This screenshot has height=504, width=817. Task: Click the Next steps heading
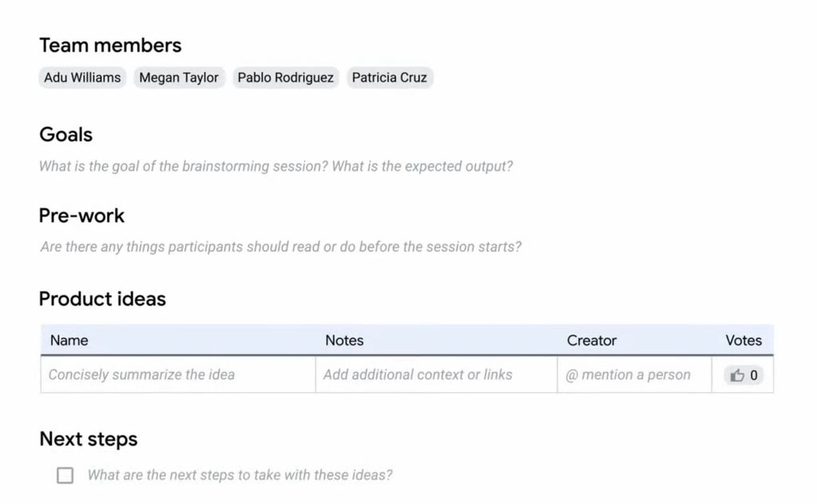click(x=89, y=439)
